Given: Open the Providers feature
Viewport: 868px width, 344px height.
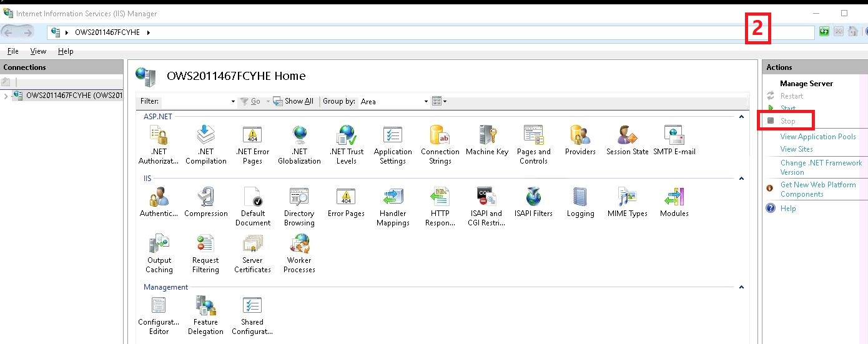Looking at the screenshot, I should [x=580, y=140].
